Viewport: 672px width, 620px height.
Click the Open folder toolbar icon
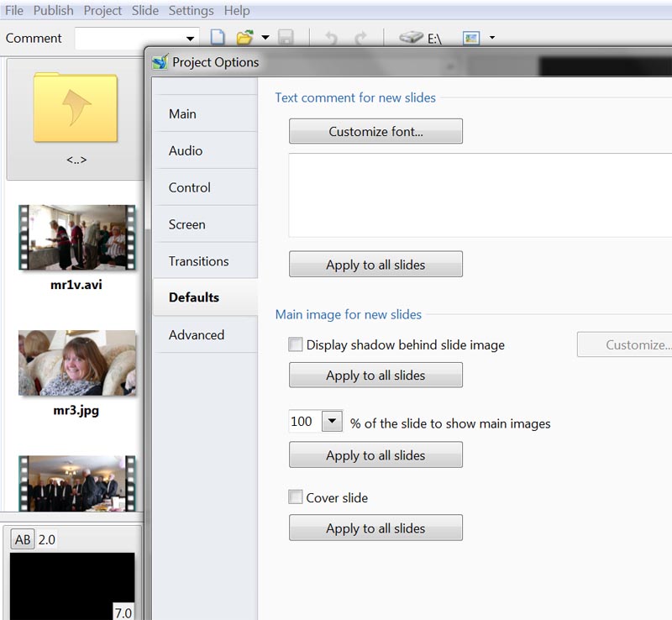point(244,38)
